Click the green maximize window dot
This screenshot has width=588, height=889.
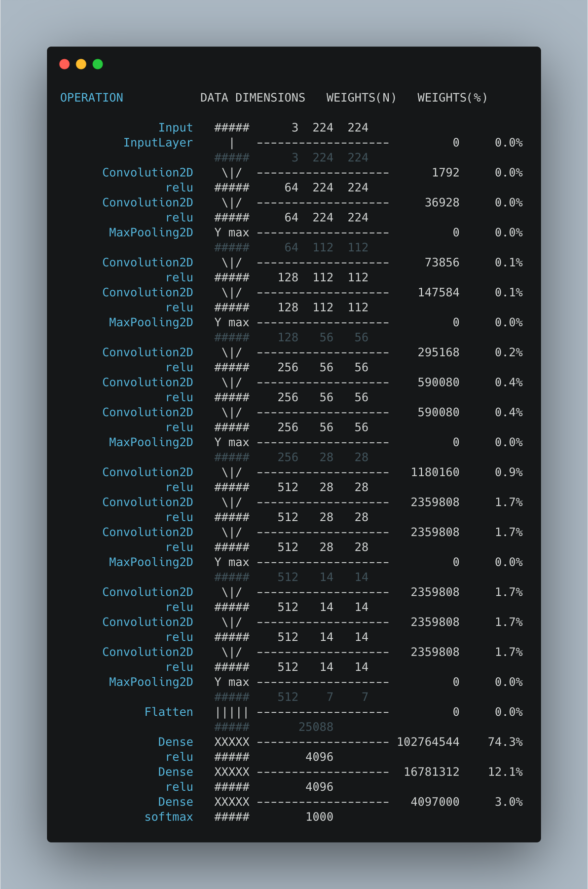98,64
